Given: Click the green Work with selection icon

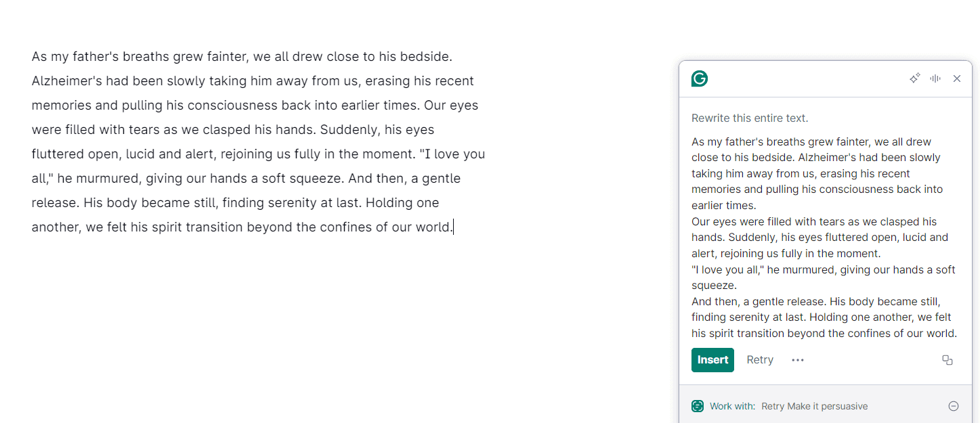Looking at the screenshot, I should 698,406.
